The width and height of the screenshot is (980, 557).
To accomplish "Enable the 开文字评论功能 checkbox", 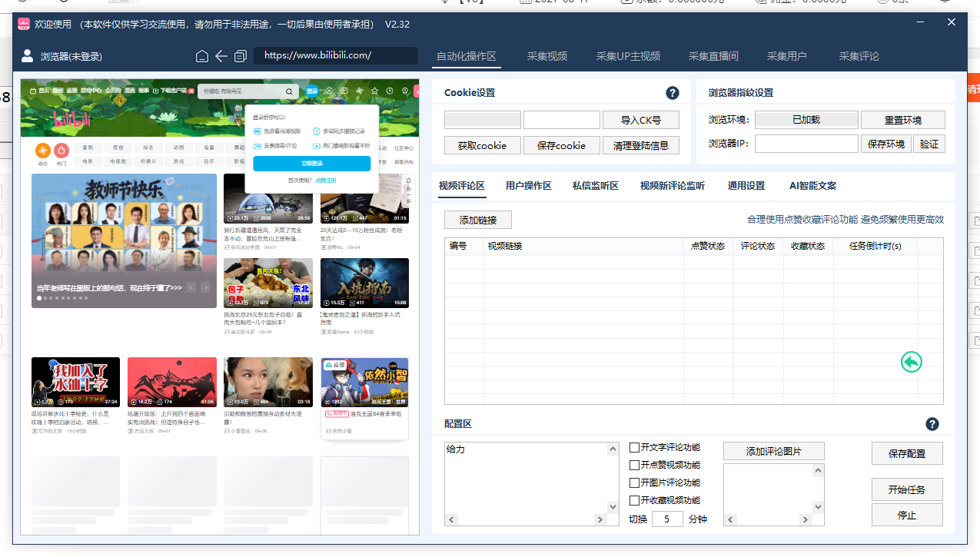I will [x=635, y=447].
